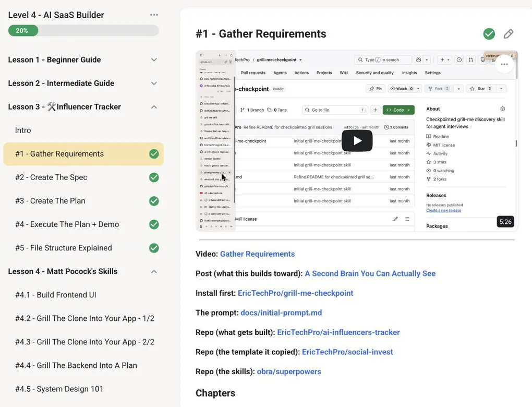
Task: Click the 5:26 video duration badge
Action: (505, 222)
